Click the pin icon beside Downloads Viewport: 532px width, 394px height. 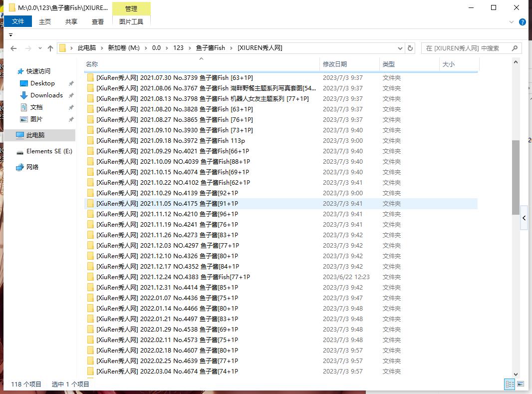[71, 95]
